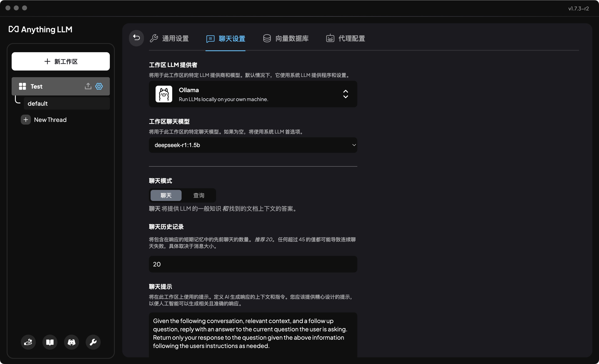Click the up-down chevron on Ollama selector
This screenshot has height=364, width=599.
(345, 94)
